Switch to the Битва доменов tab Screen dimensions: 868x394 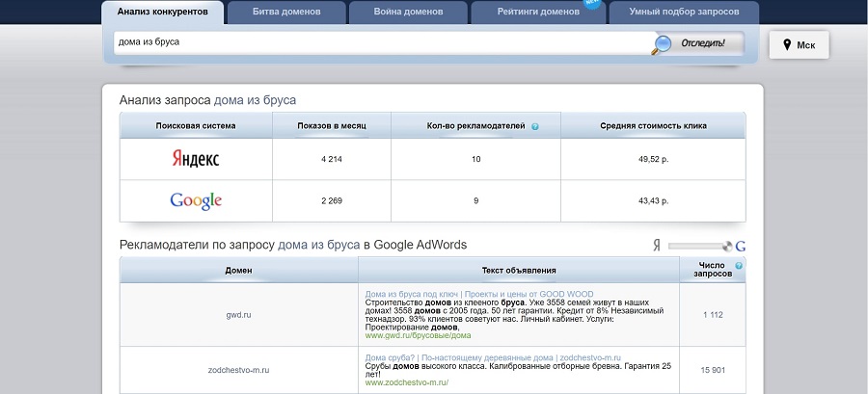286,13
